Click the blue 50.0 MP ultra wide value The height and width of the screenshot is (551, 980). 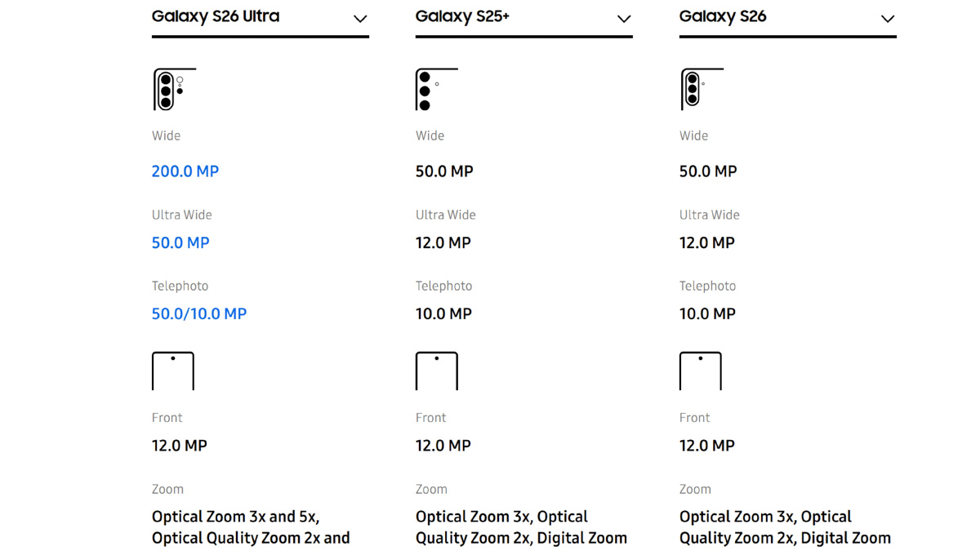click(180, 242)
